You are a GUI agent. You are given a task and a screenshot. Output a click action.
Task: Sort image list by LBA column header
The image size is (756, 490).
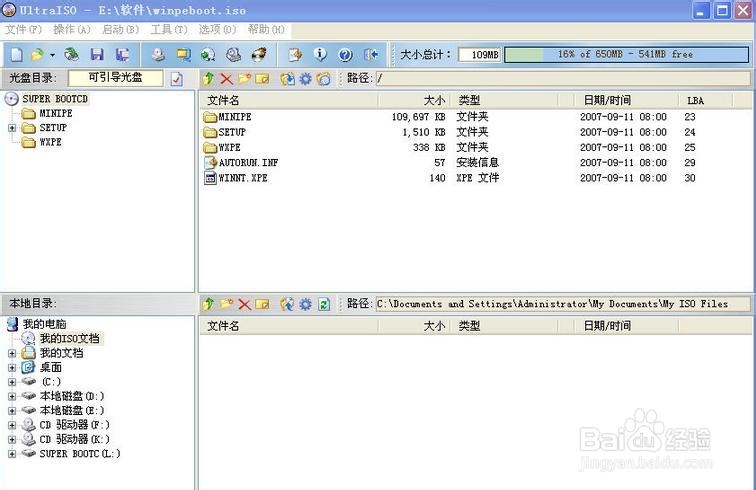tap(705, 100)
